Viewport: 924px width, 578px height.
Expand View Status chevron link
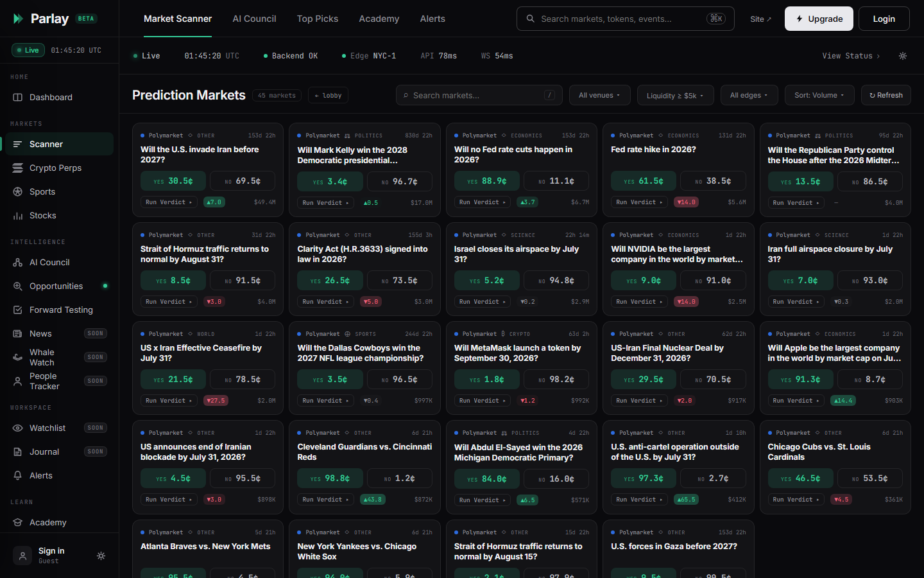point(851,56)
